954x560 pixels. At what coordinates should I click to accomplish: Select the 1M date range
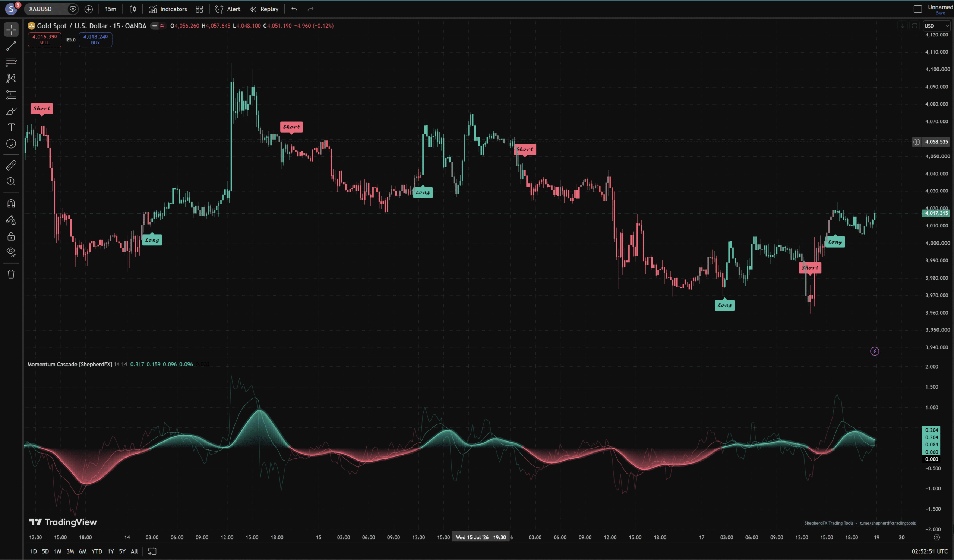click(x=57, y=551)
